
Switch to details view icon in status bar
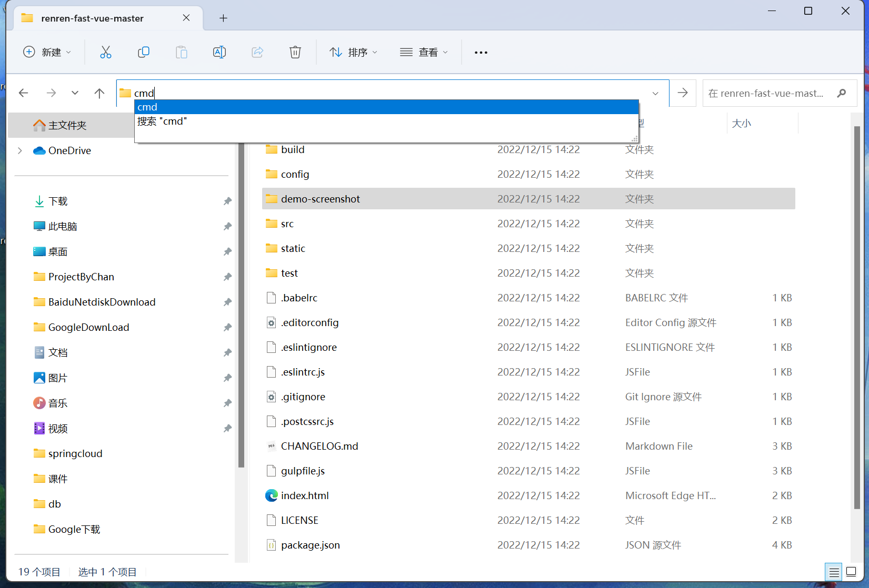pyautogui.click(x=834, y=572)
